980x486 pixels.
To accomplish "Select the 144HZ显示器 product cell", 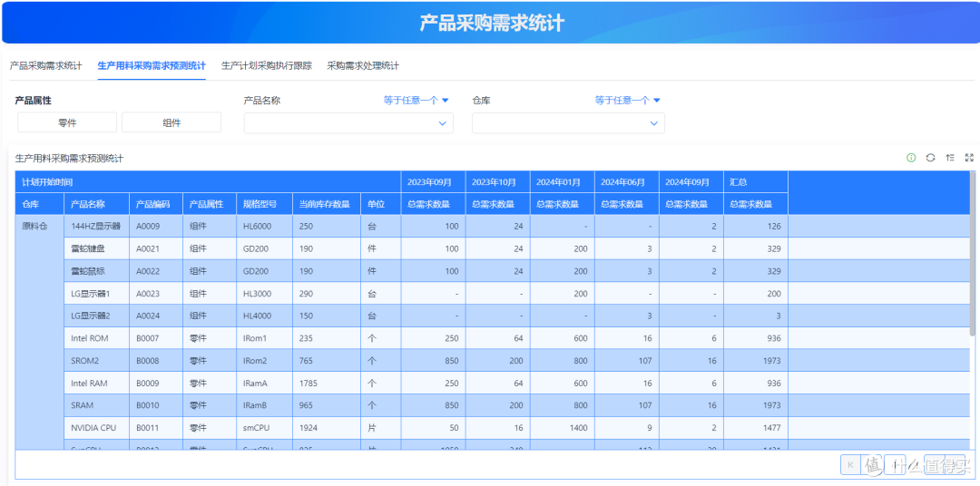I will click(97, 226).
